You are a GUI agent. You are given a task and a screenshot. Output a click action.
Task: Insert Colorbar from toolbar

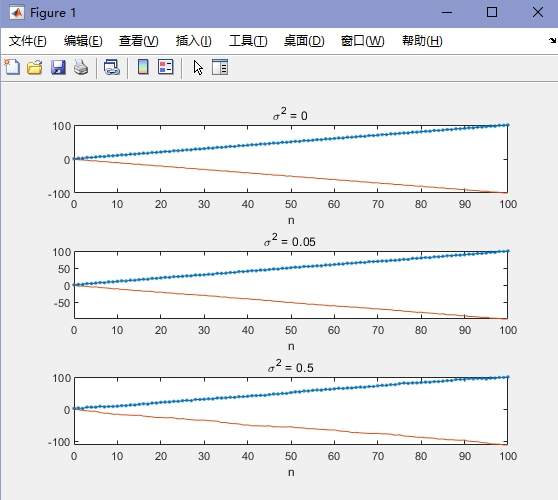143,67
